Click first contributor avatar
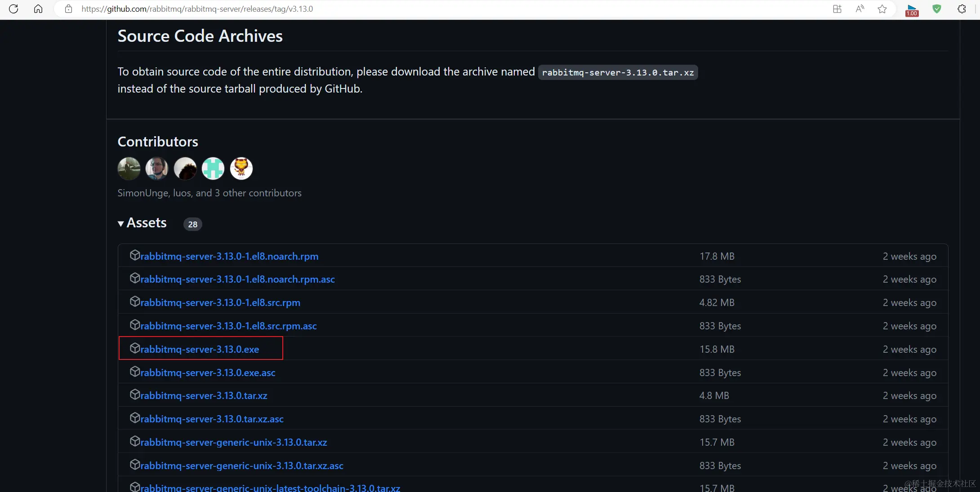Image resolution: width=980 pixels, height=492 pixels. pos(129,168)
